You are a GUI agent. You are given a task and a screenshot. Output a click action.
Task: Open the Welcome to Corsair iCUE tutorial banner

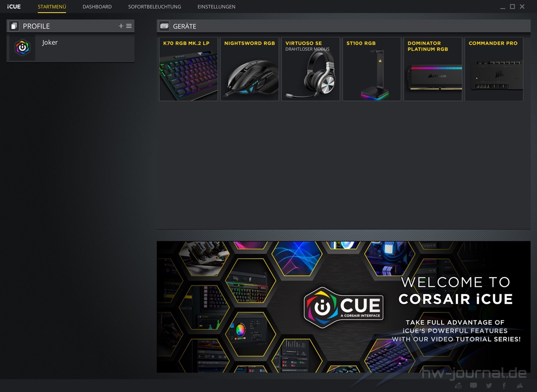point(343,307)
